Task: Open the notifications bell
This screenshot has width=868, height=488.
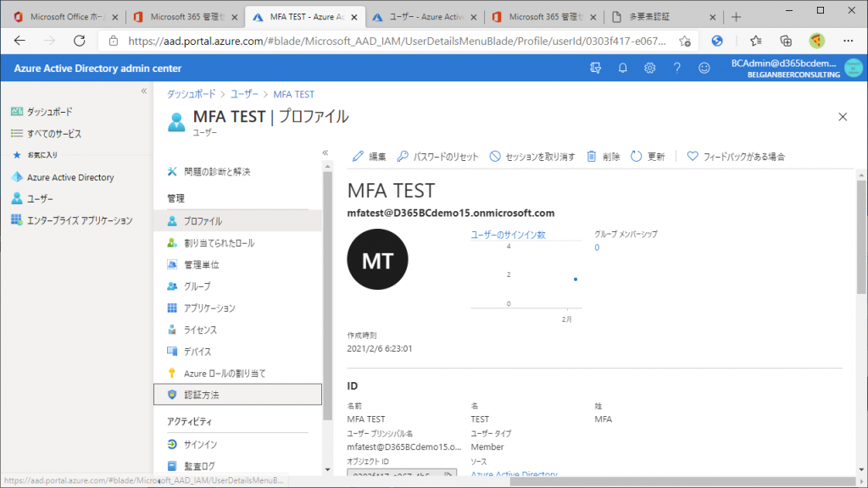Action: pyautogui.click(x=623, y=68)
